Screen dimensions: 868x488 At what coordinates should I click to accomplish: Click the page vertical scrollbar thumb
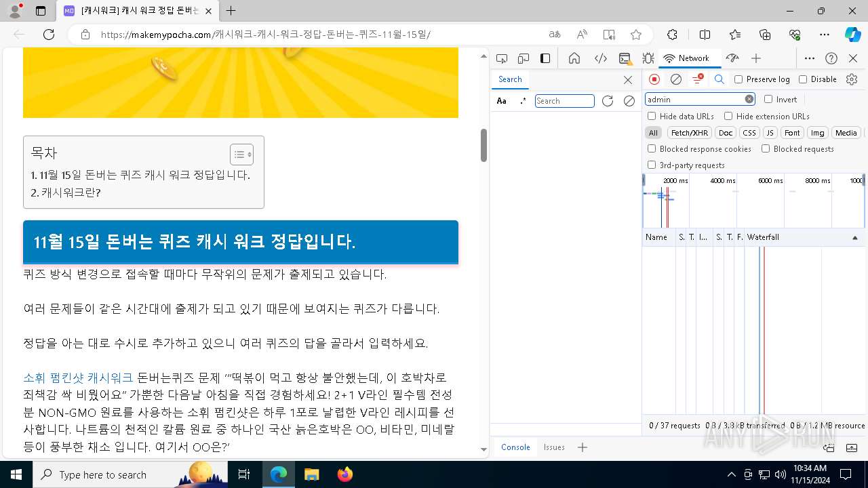click(484, 145)
